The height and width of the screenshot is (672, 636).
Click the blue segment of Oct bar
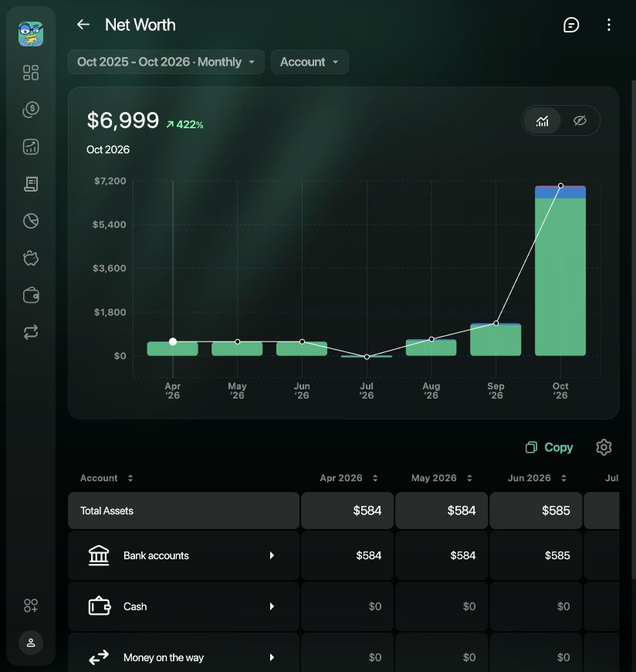pos(560,192)
